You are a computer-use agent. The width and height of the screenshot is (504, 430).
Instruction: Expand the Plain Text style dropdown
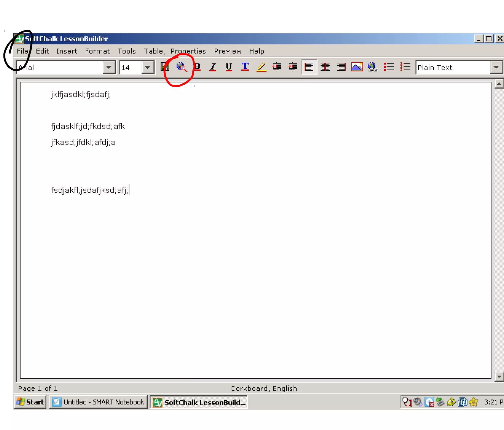[x=496, y=67]
